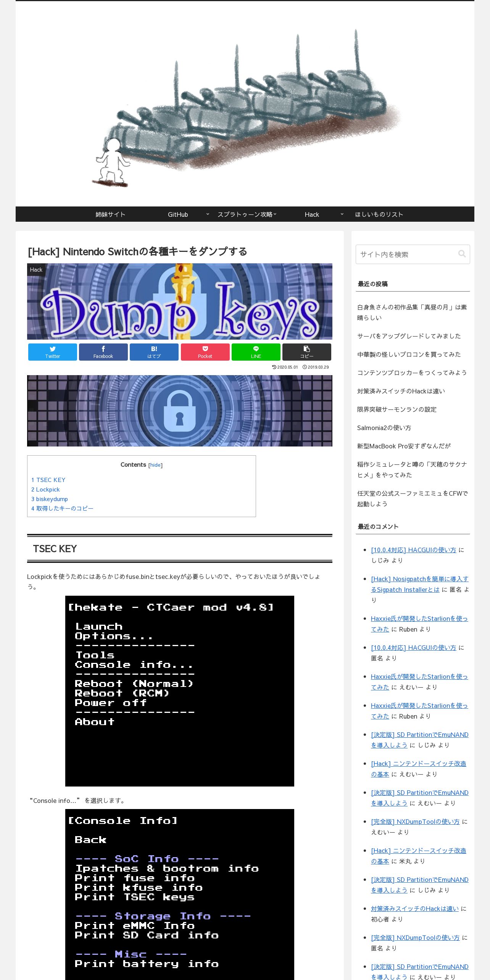This screenshot has width=490, height=980.
Task: Copy the article link with コピー button
Action: pos(307,352)
